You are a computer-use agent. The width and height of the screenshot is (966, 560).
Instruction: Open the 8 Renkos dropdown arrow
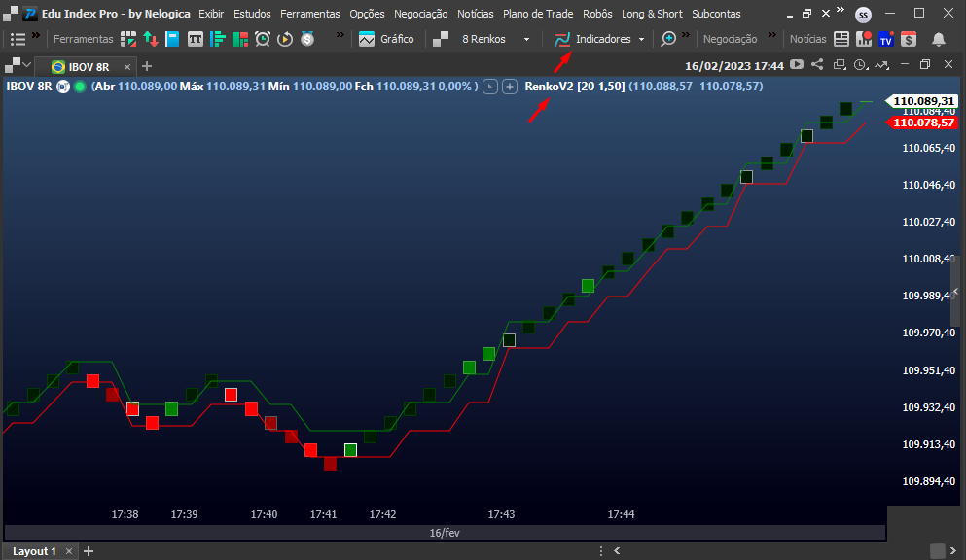click(x=526, y=40)
